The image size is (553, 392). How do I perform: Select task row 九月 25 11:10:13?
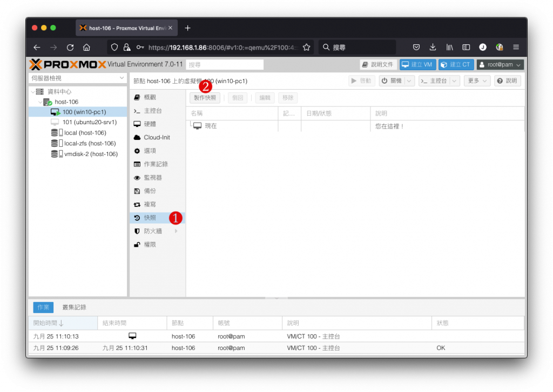[x=276, y=336]
